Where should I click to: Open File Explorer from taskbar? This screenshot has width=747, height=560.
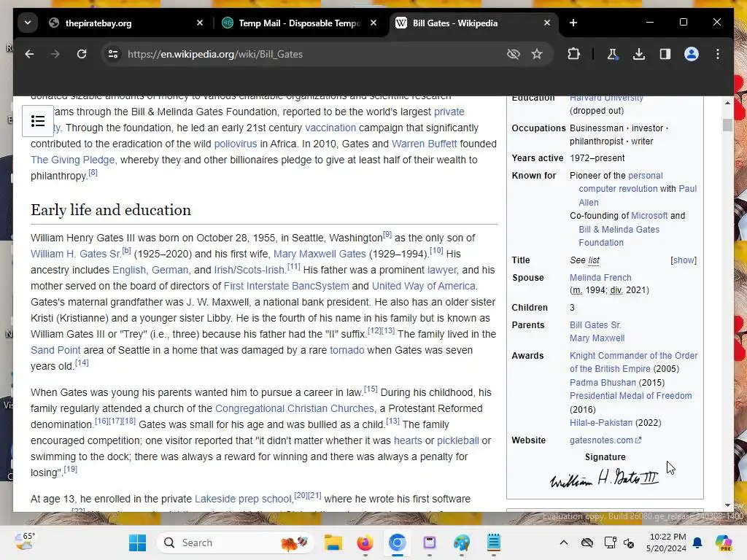(x=333, y=542)
